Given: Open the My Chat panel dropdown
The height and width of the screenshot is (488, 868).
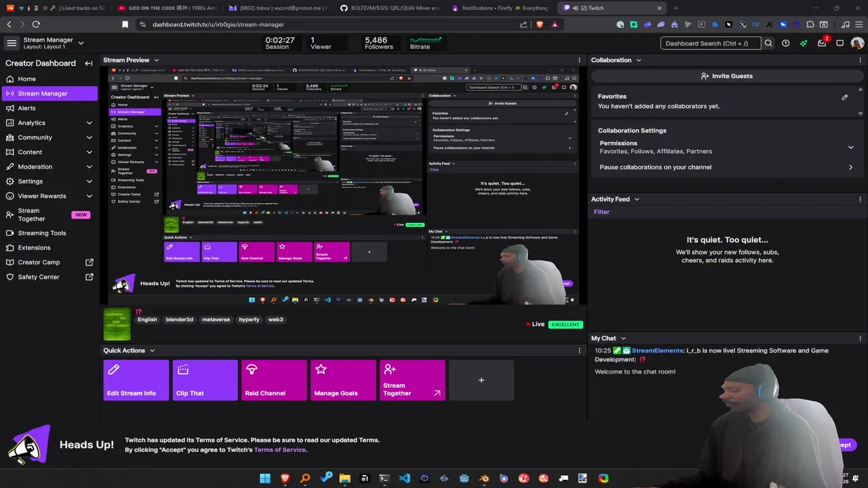Looking at the screenshot, I should [623, 338].
